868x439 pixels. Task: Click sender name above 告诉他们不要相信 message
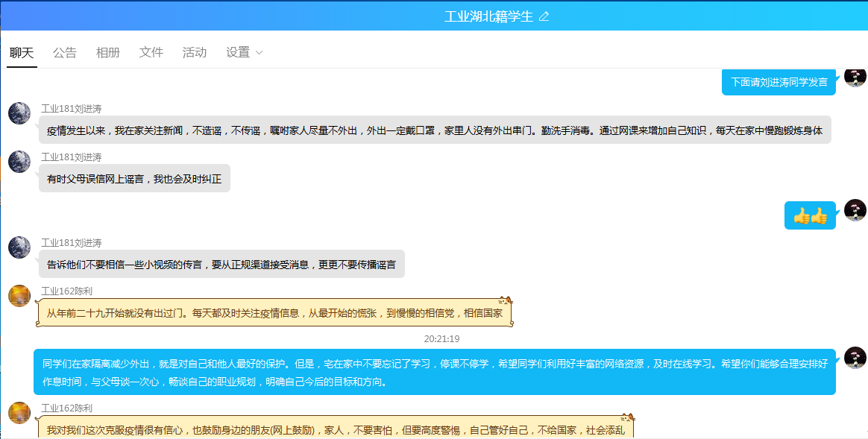(x=72, y=242)
